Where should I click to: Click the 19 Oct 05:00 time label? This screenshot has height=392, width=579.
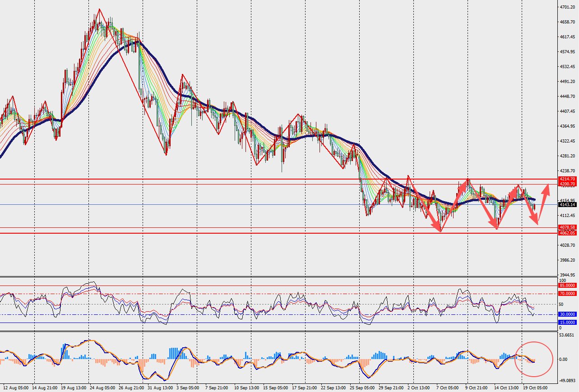tap(536, 388)
